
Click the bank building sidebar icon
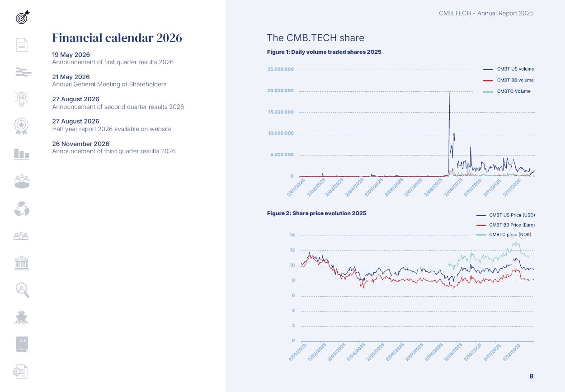pos(22,263)
